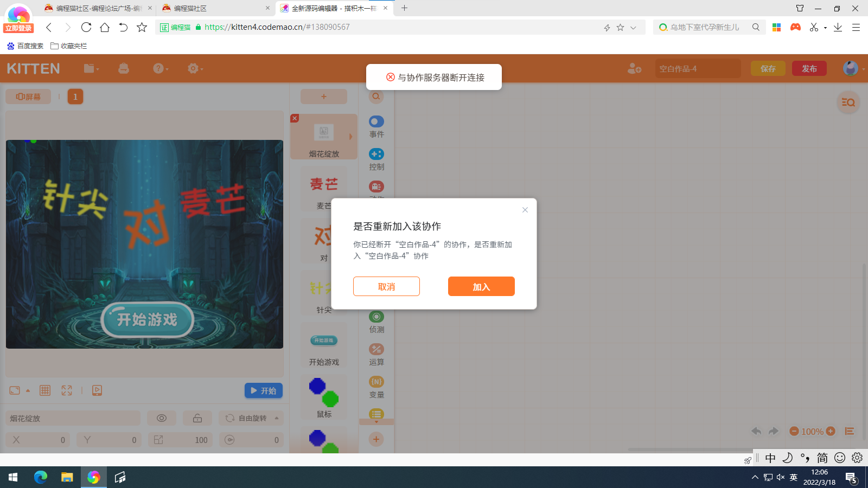Switch to the 编程猫社区 browser tab
868x488 pixels.
pos(216,8)
